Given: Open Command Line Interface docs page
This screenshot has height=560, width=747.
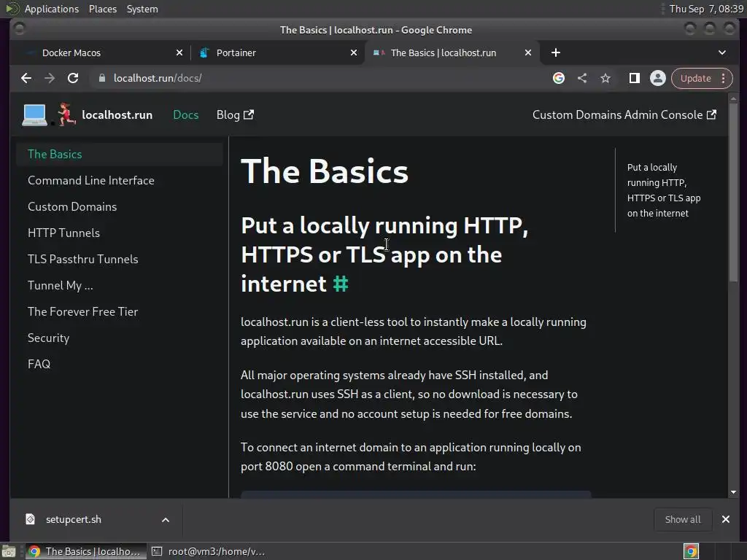Looking at the screenshot, I should click(90, 181).
